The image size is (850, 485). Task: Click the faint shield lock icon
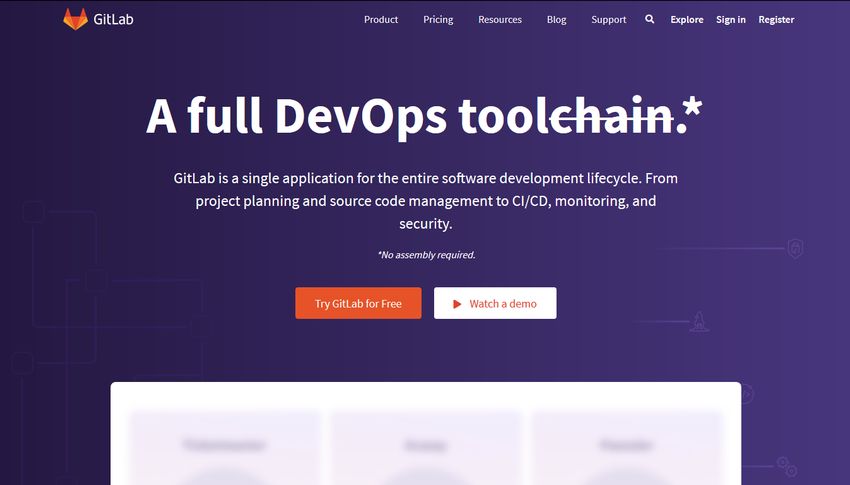point(795,249)
